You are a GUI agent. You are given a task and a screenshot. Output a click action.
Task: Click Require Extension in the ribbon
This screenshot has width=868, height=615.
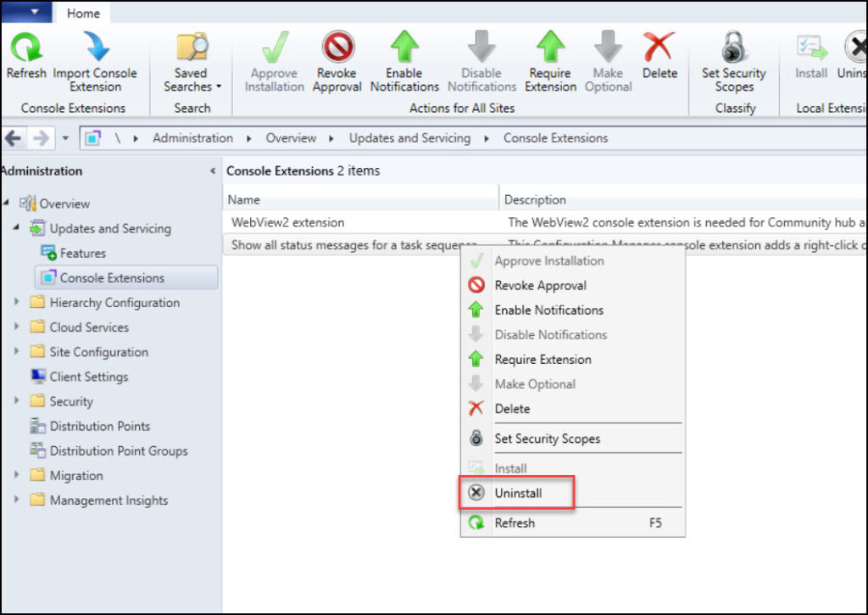point(551,61)
